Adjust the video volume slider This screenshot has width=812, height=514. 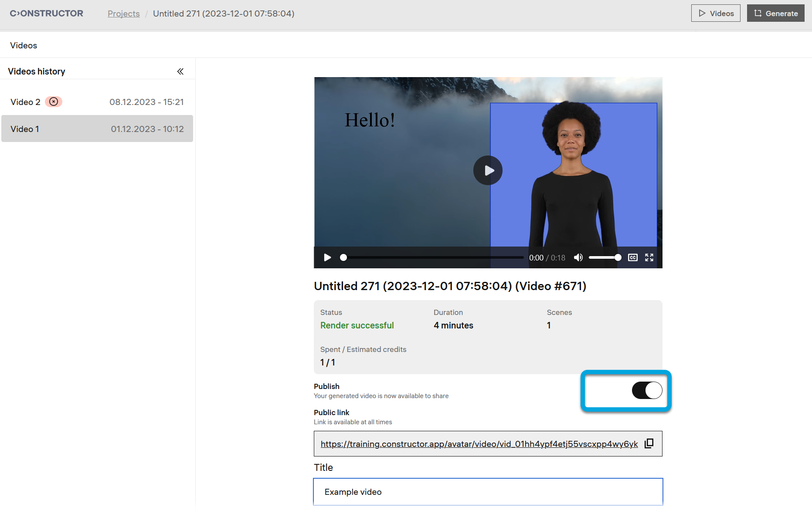tap(604, 257)
